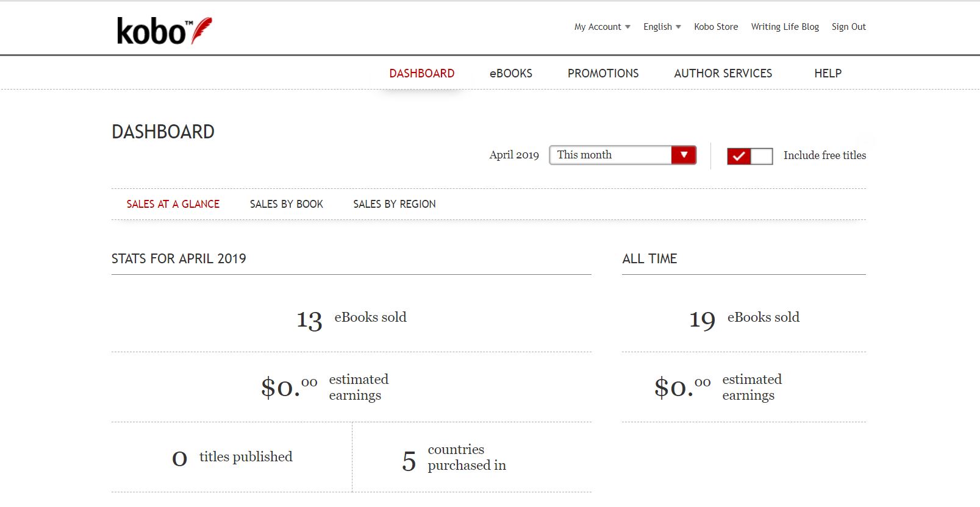
Task: Switch to the SALES BY REGION tab
Action: click(x=395, y=204)
